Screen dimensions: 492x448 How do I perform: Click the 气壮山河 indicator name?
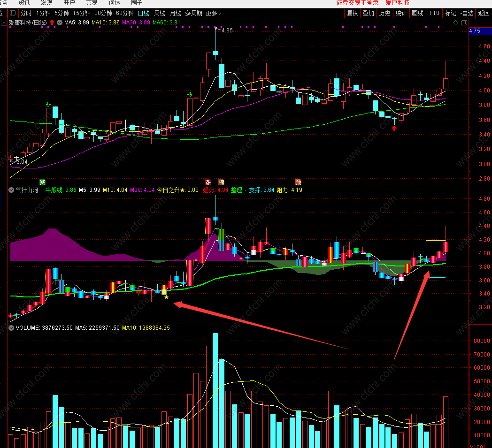pyautogui.click(x=27, y=190)
